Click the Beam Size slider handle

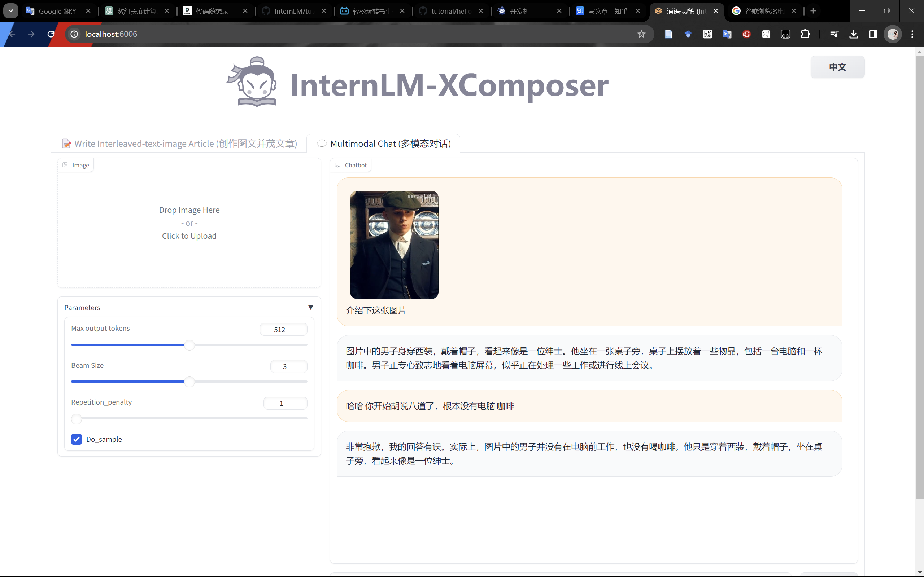point(189,382)
